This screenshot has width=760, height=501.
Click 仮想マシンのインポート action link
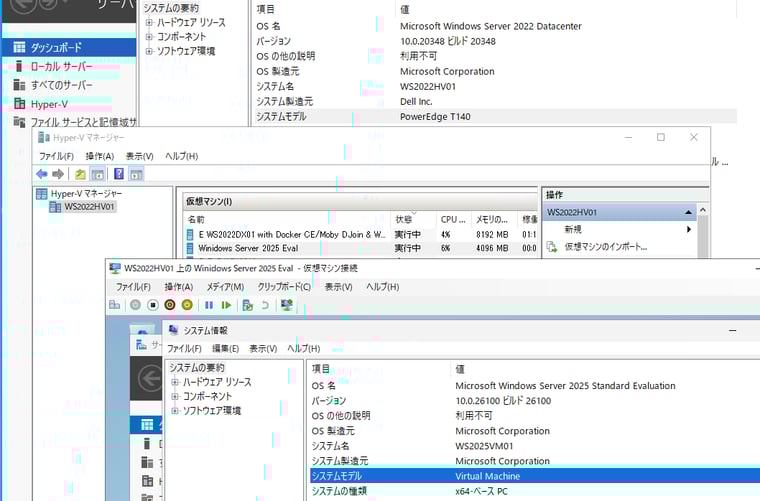click(x=605, y=247)
